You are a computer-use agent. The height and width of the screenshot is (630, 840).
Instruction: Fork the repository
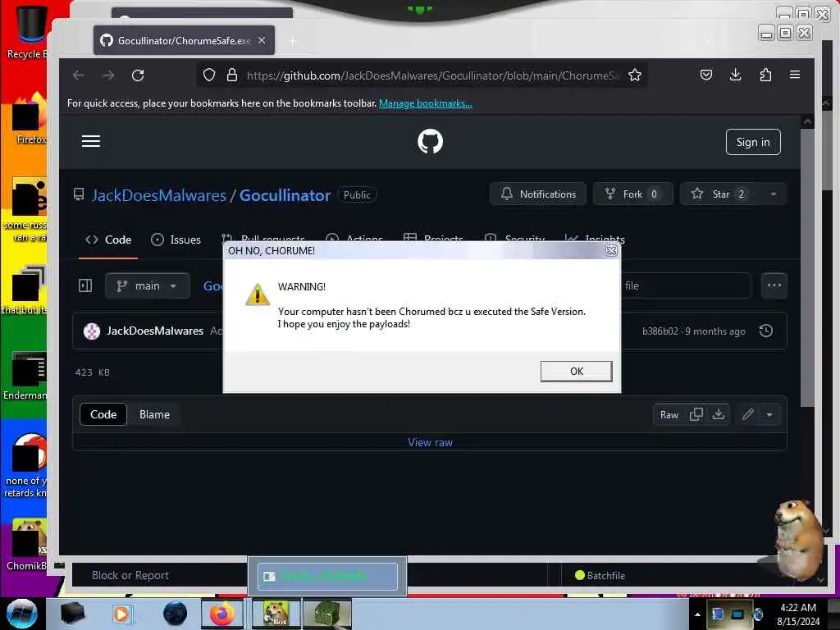pyautogui.click(x=632, y=194)
